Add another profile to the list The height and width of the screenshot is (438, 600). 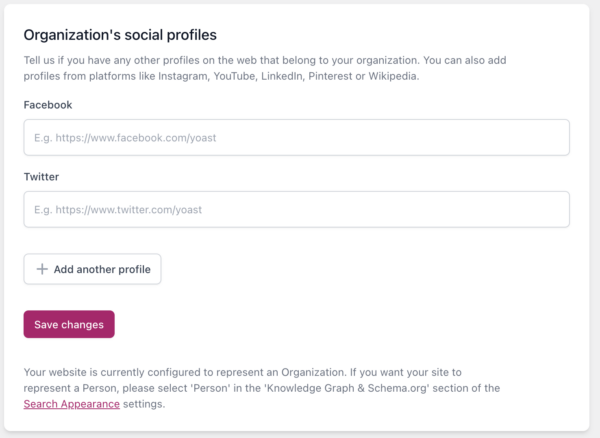(92, 269)
